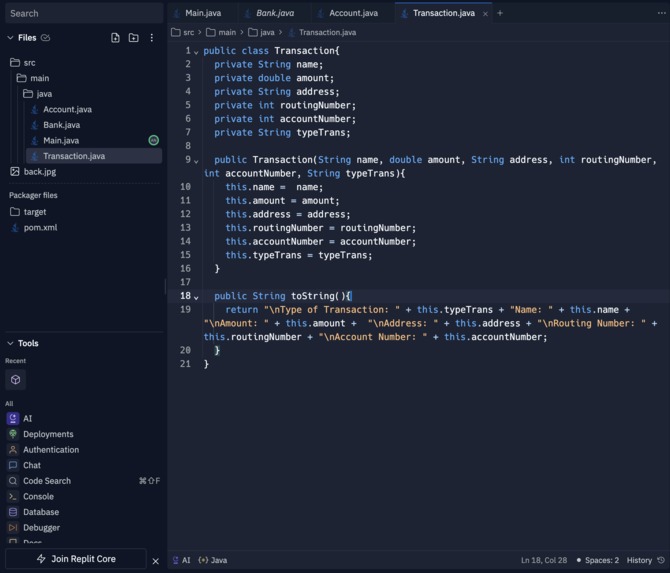
Task: Open pom.xml in Packager files
Action: tap(34, 227)
